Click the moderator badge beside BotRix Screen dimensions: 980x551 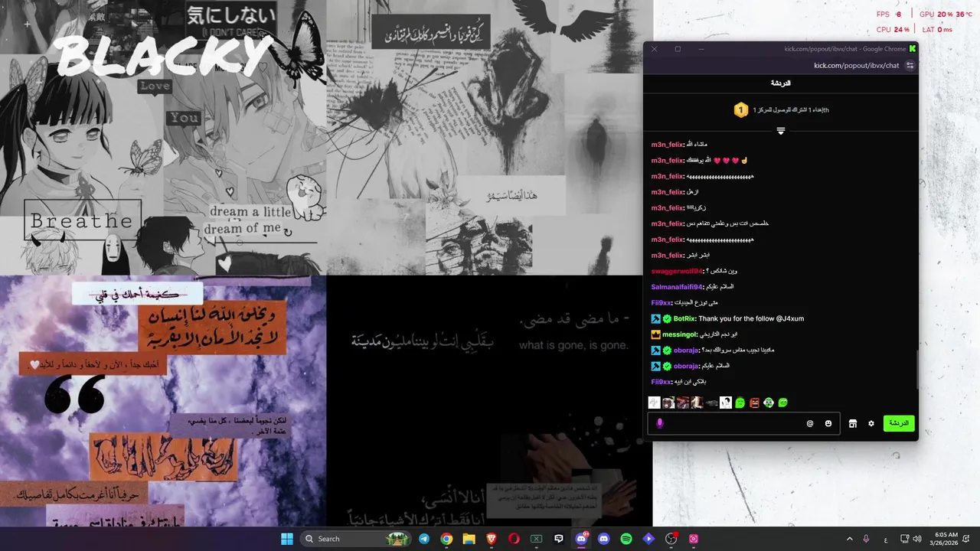[x=655, y=318]
